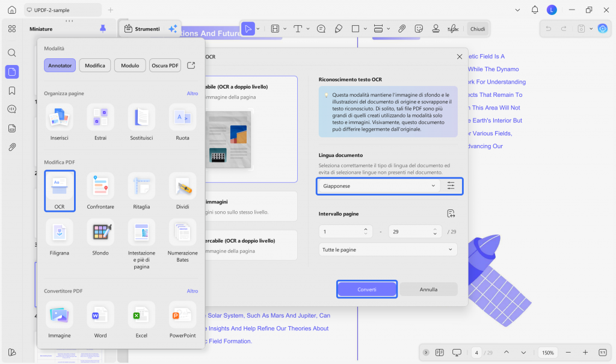Expand the select cursor tool dropdown

click(258, 29)
